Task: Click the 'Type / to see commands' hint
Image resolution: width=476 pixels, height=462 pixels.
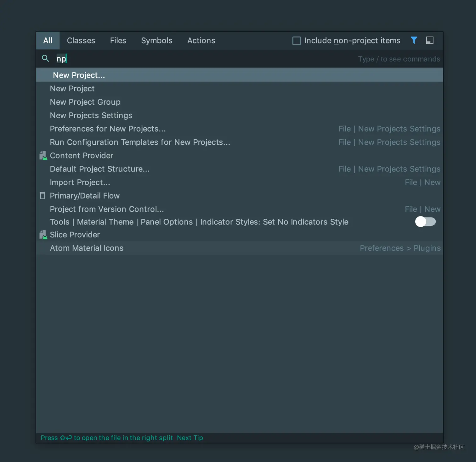Action: pyautogui.click(x=399, y=59)
